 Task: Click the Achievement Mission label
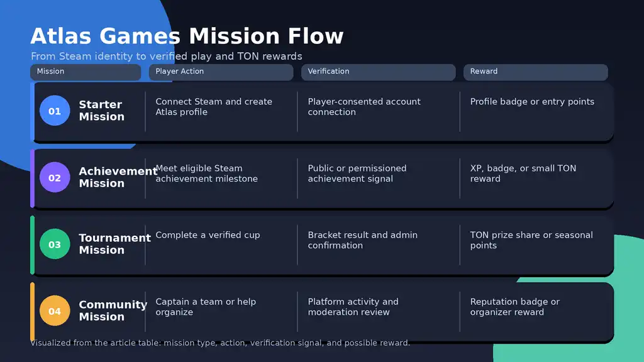click(x=118, y=177)
